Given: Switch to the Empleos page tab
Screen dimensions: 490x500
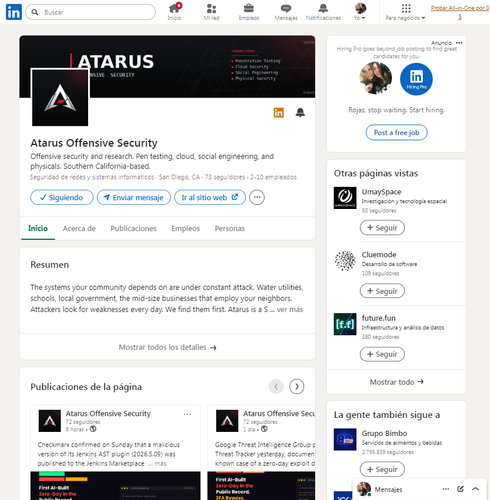Looking at the screenshot, I should click(185, 228).
